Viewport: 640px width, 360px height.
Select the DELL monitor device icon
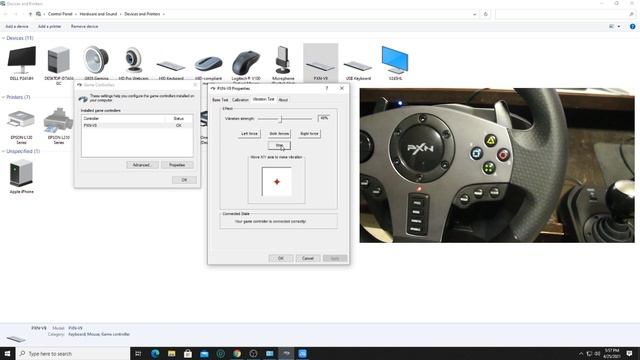pyautogui.click(x=22, y=60)
